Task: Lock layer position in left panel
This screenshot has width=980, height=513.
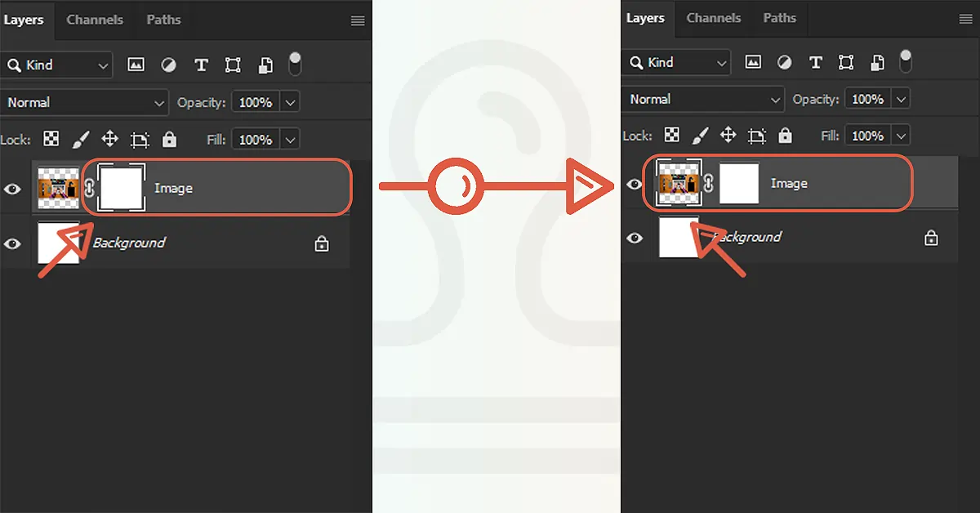Action: click(109, 140)
